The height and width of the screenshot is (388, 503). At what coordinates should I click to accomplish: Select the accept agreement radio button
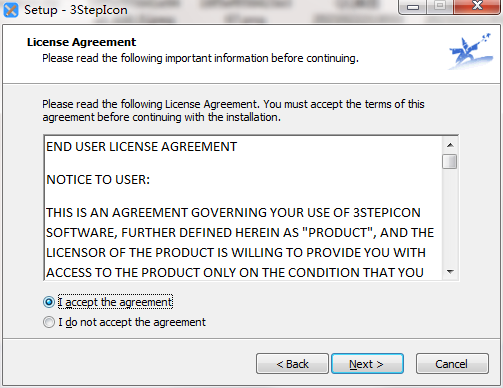click(49, 302)
